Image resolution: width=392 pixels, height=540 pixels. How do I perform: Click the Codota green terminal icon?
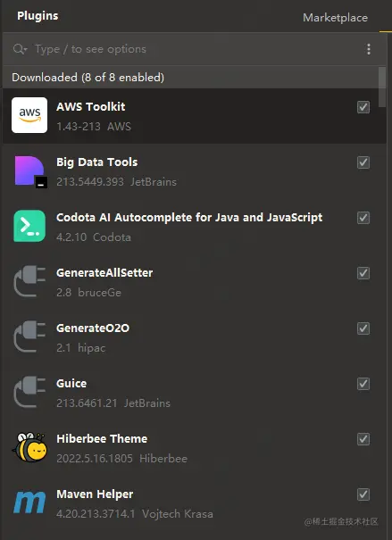pyautogui.click(x=29, y=226)
